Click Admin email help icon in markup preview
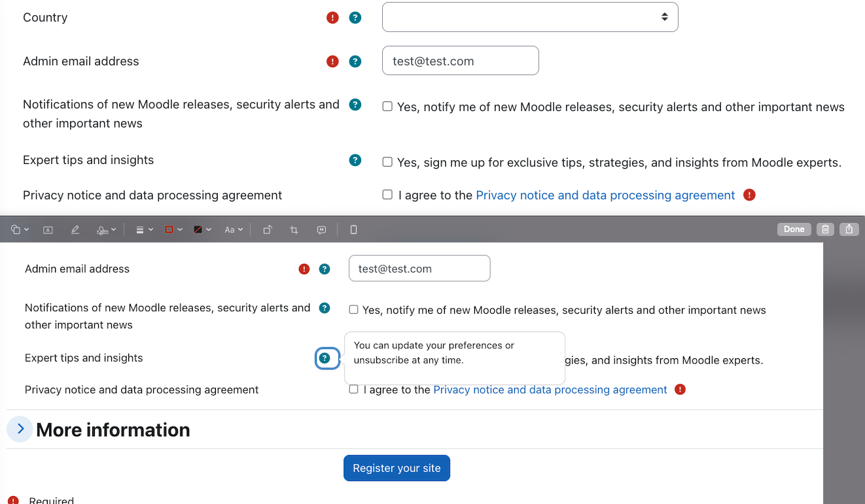The height and width of the screenshot is (504, 865). click(325, 269)
